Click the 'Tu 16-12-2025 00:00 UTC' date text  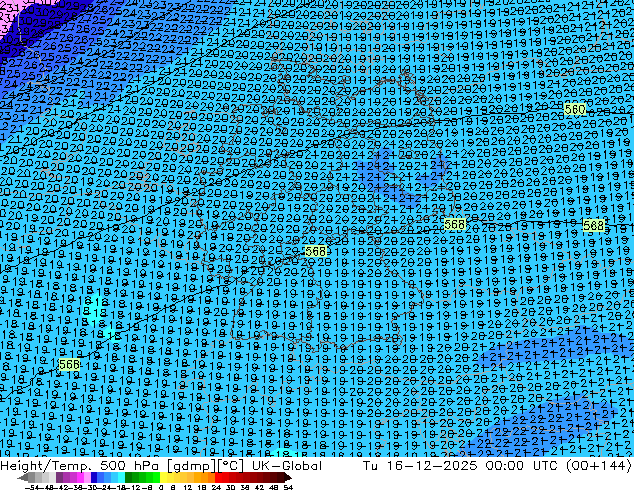tap(462, 466)
